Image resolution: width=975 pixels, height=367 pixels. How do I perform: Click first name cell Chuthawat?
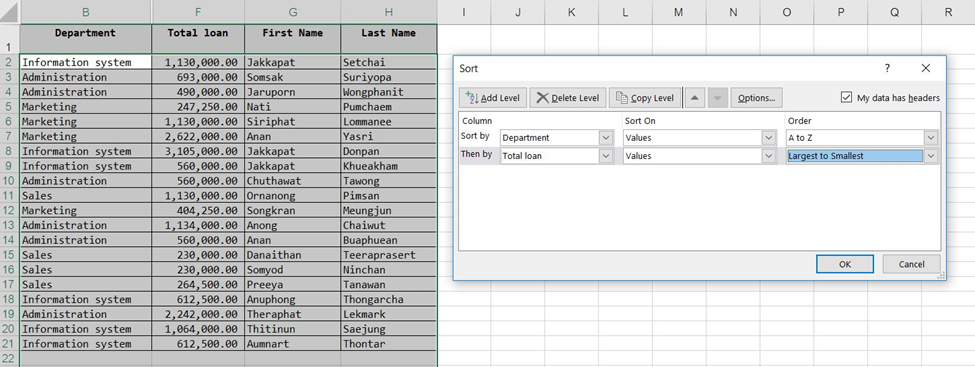point(292,181)
